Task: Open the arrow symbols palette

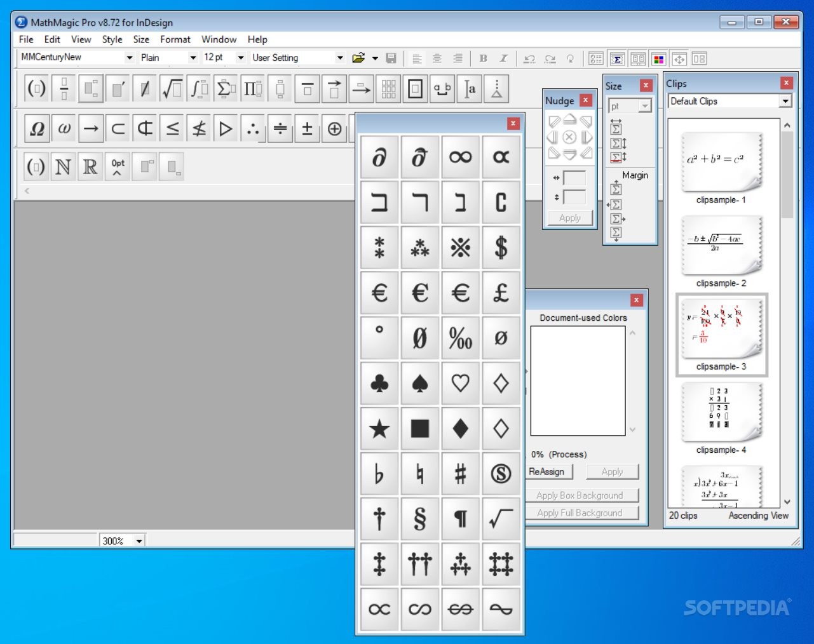Action: tap(91, 129)
